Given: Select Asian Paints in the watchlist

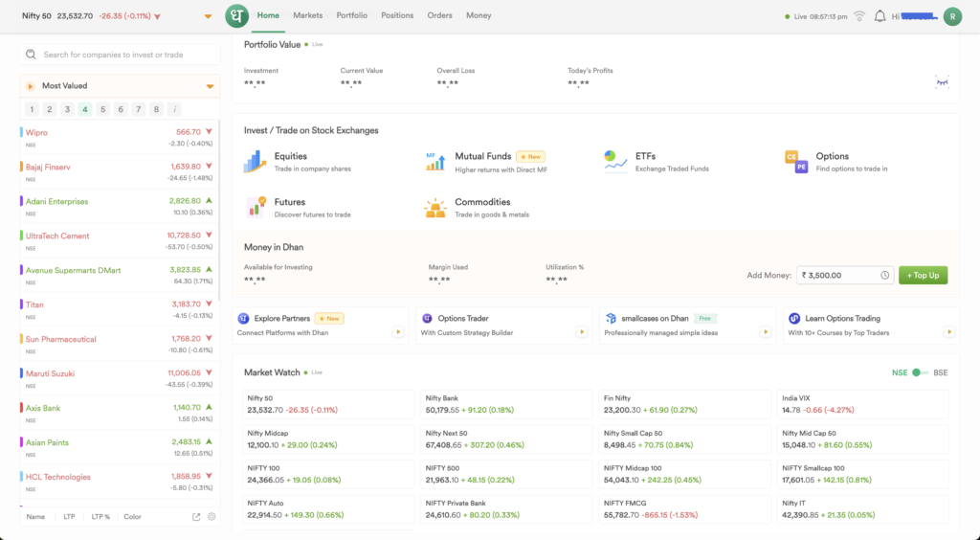Looking at the screenshot, I should click(x=120, y=447).
